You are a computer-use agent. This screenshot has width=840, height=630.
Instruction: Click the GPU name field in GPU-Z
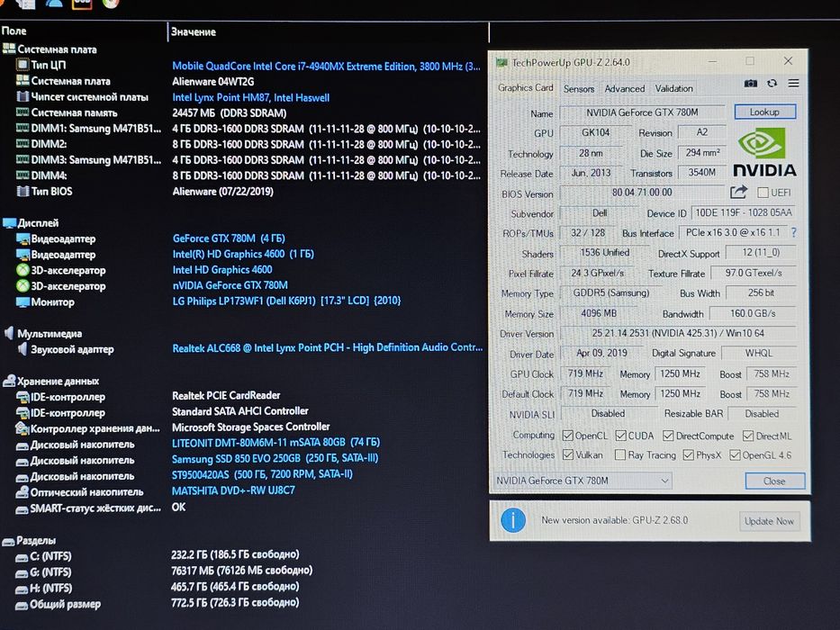tap(642, 112)
